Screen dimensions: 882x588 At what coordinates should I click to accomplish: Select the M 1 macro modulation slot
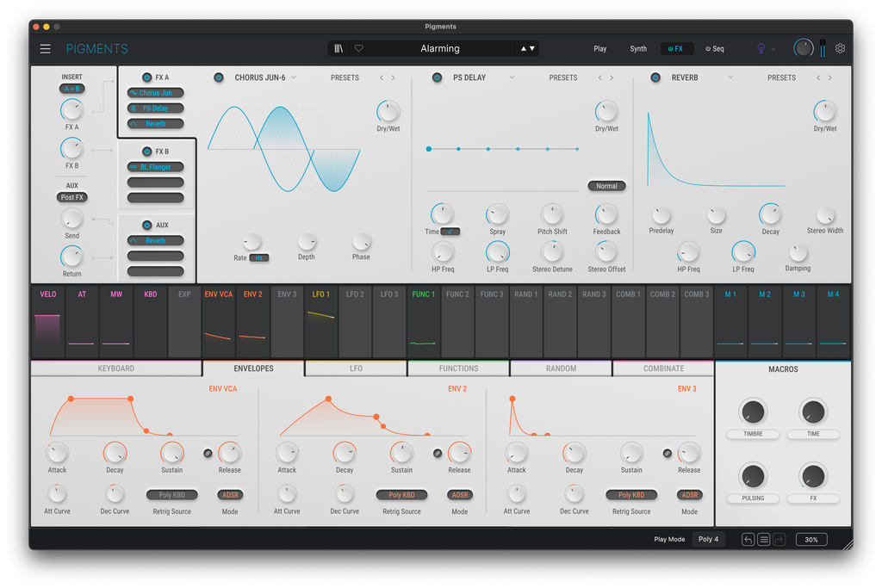pyautogui.click(x=730, y=322)
